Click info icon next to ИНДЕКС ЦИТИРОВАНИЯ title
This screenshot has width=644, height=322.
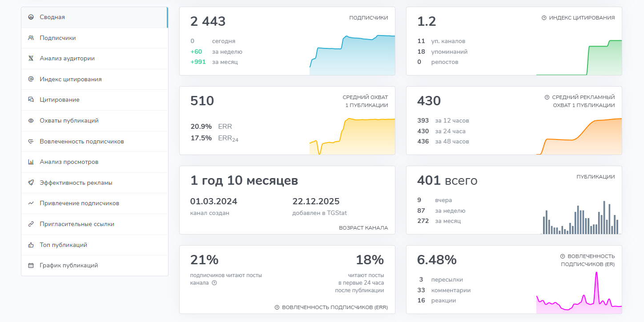(544, 18)
